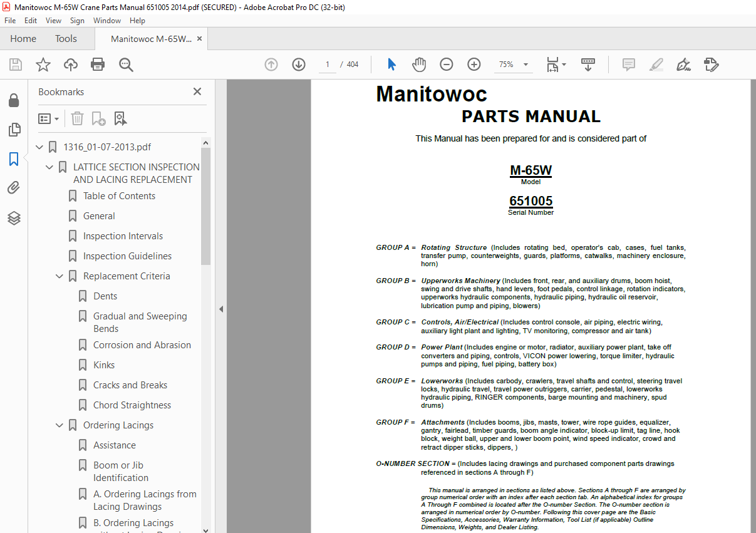Open the Sign document pen tool

683,65
